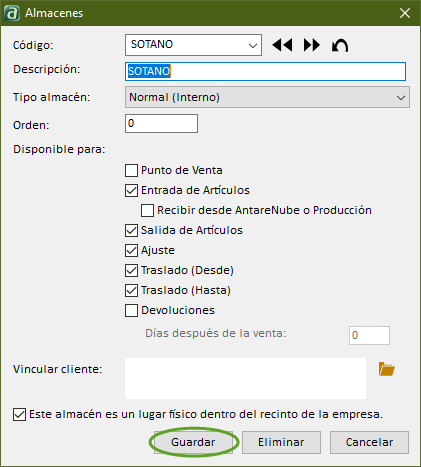Screen dimensions: 421x467
Task: Open the folder icon for Vincular cliente
Action: [387, 369]
